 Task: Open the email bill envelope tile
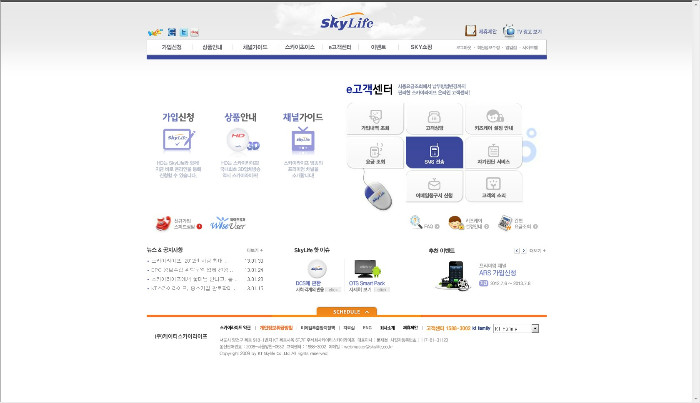pos(434,187)
